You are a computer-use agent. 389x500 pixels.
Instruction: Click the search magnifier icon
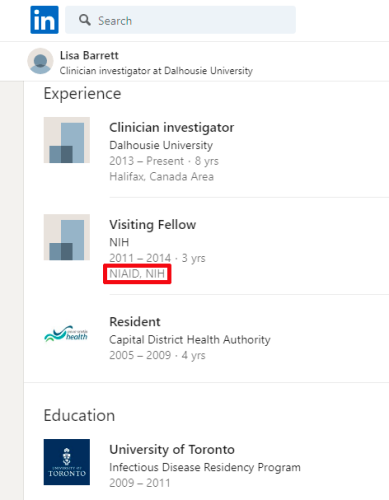click(x=85, y=20)
